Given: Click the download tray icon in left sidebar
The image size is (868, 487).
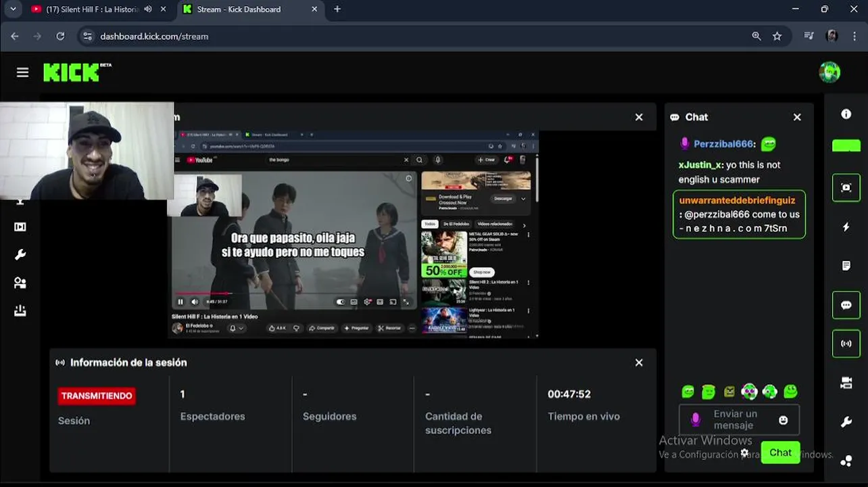Looking at the screenshot, I should coord(20,311).
